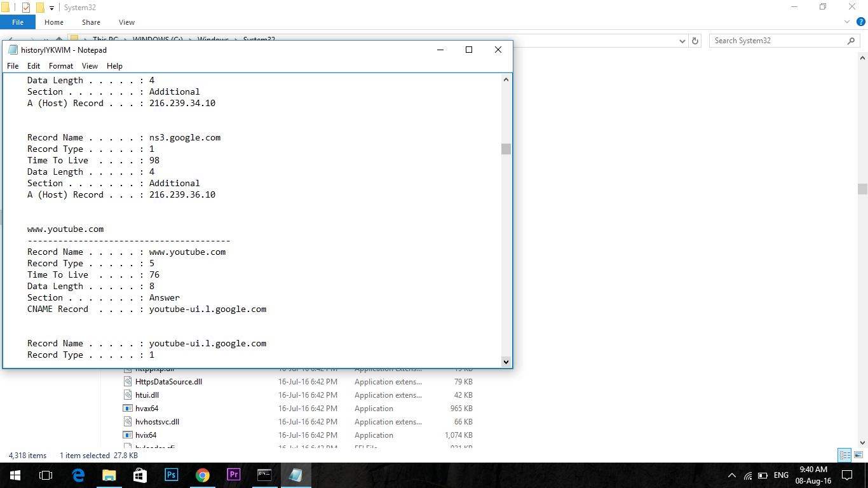Launch Photoshop from the taskbar
The height and width of the screenshot is (488, 868).
(x=171, y=475)
